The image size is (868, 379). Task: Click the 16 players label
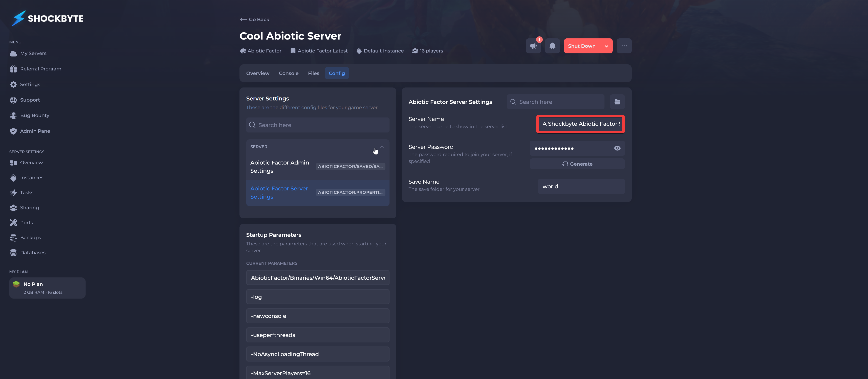tap(427, 51)
